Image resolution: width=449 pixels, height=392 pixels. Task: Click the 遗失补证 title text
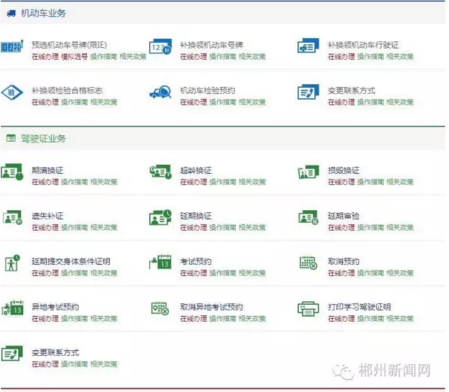(x=47, y=216)
